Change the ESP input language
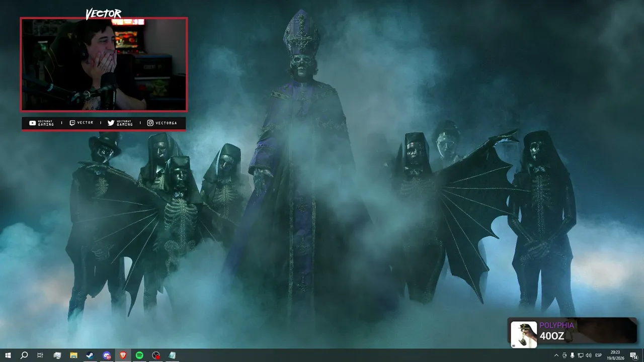 599,355
